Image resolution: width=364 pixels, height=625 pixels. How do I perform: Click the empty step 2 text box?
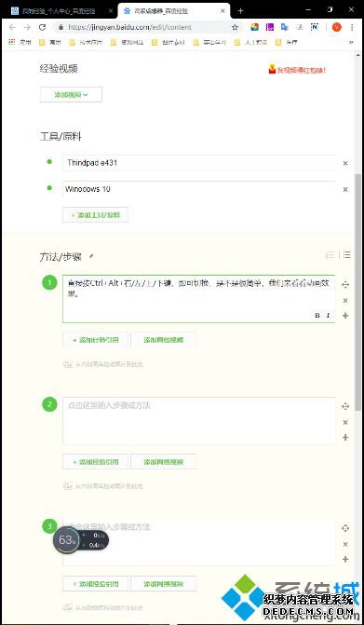[198, 420]
